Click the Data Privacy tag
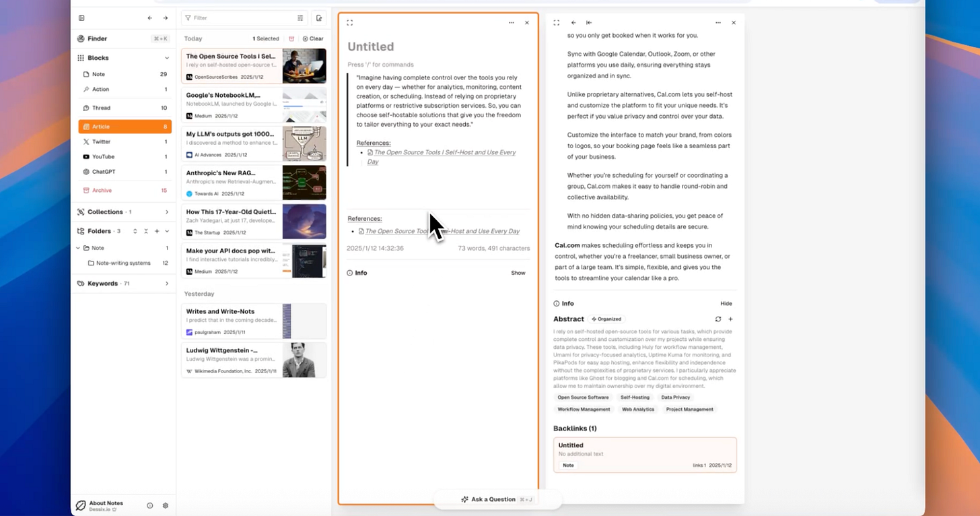 (675, 397)
